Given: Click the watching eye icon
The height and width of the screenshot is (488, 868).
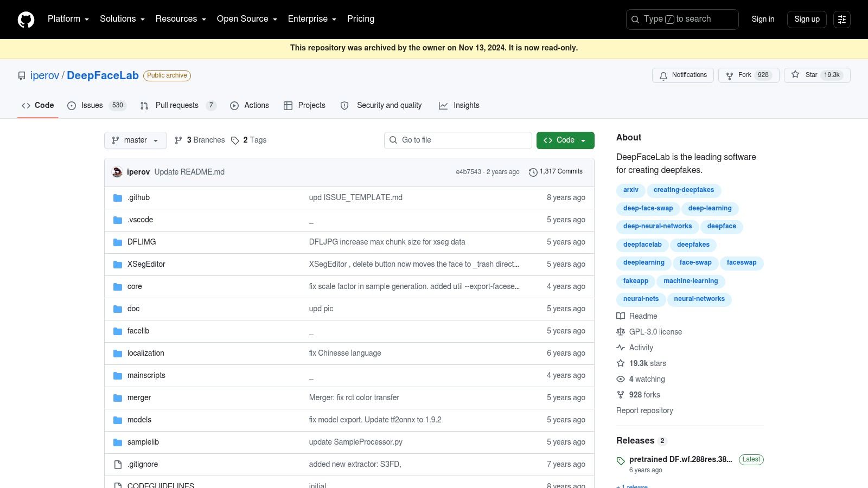Looking at the screenshot, I should [x=621, y=379].
